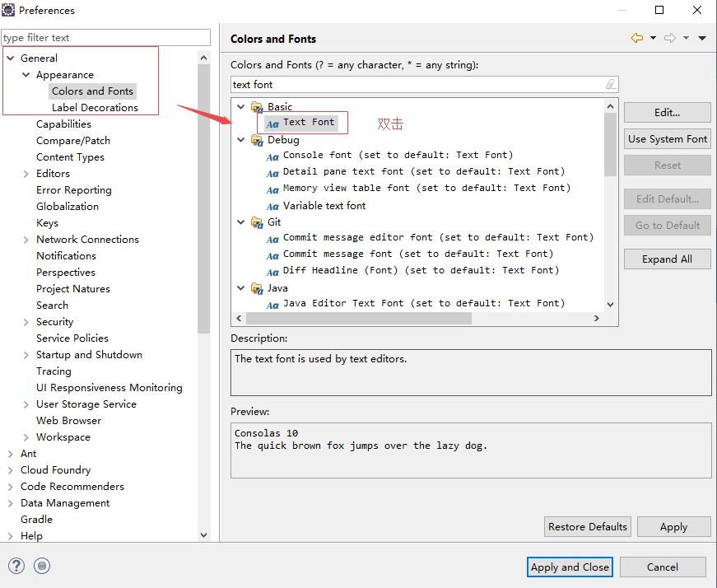Click the record preferences circle icon
The width and height of the screenshot is (717, 588).
coord(42,566)
